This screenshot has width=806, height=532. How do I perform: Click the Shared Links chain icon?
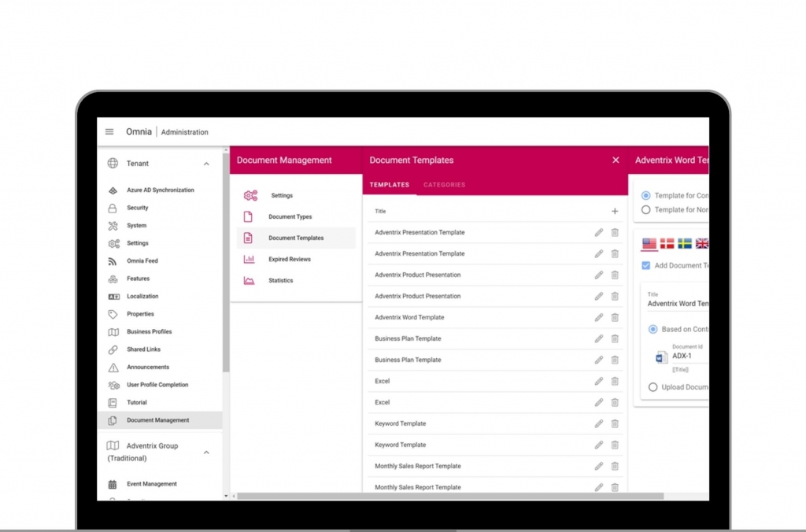[113, 349]
